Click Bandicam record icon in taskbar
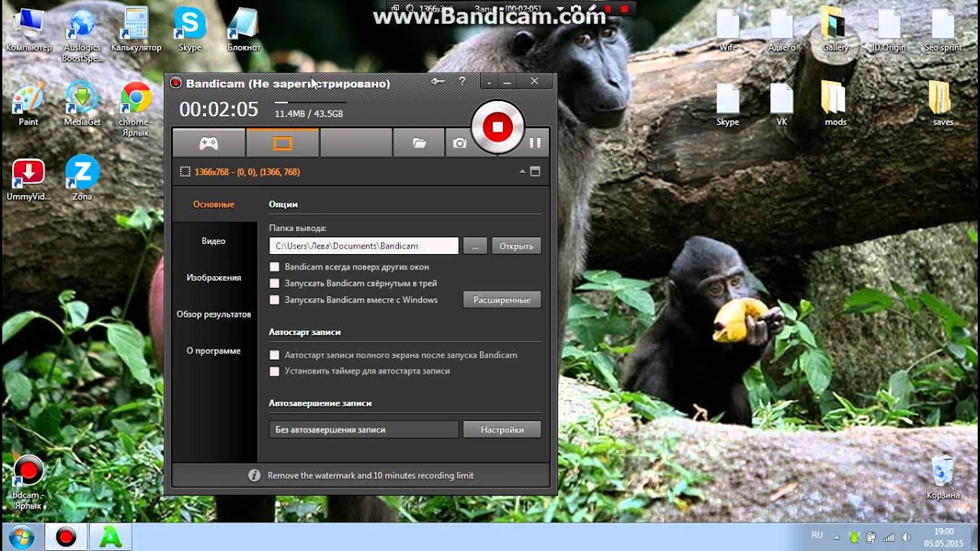 pos(66,537)
